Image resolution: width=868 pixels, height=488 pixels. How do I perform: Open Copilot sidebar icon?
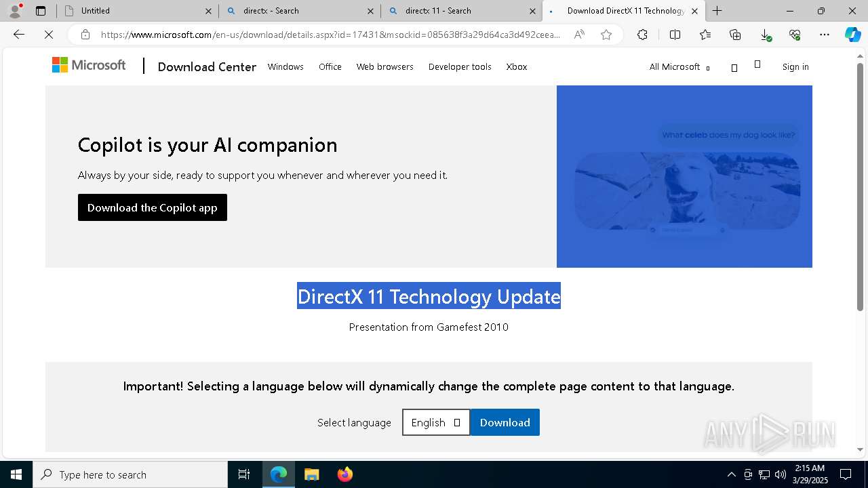852,35
